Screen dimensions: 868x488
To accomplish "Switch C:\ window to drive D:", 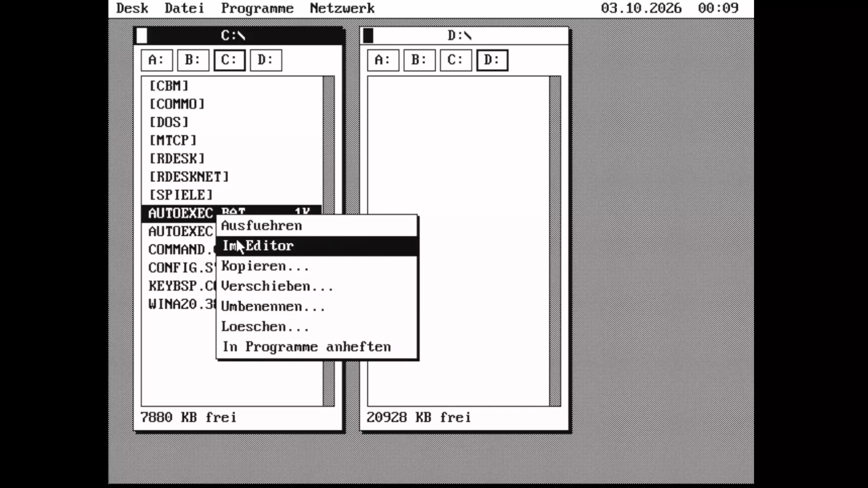I will point(266,60).
